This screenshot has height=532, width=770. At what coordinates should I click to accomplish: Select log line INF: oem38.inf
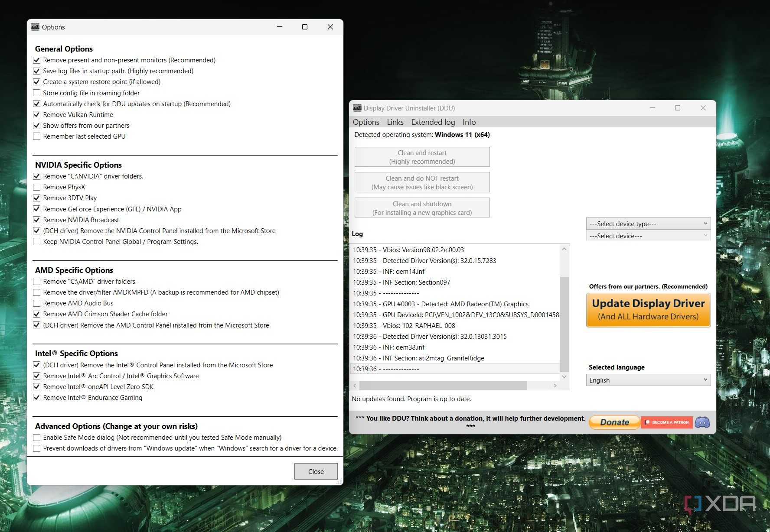click(455, 347)
